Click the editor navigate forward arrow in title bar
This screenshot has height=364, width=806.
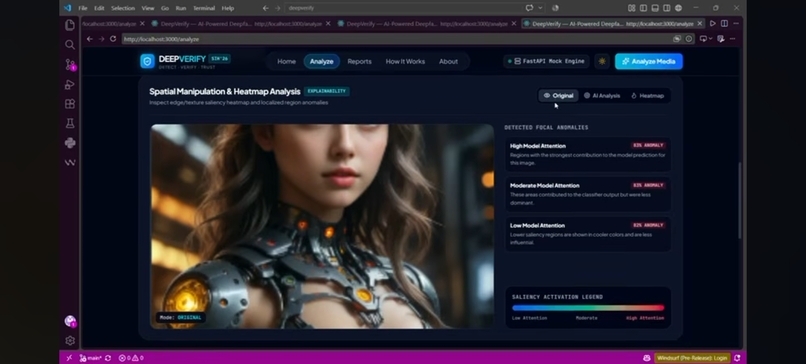click(x=278, y=8)
